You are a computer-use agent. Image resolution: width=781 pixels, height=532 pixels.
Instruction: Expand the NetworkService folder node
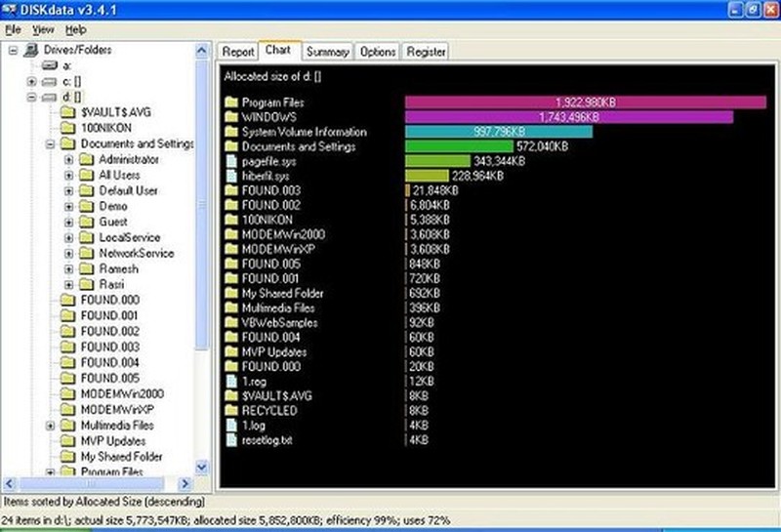68,254
